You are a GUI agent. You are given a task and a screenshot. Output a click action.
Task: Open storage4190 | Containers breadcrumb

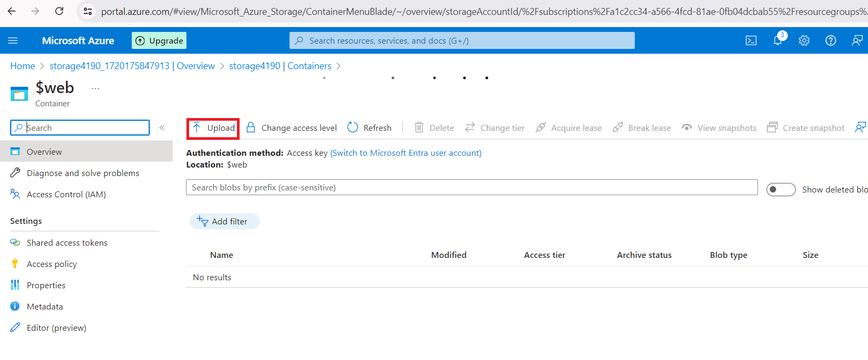[280, 66]
